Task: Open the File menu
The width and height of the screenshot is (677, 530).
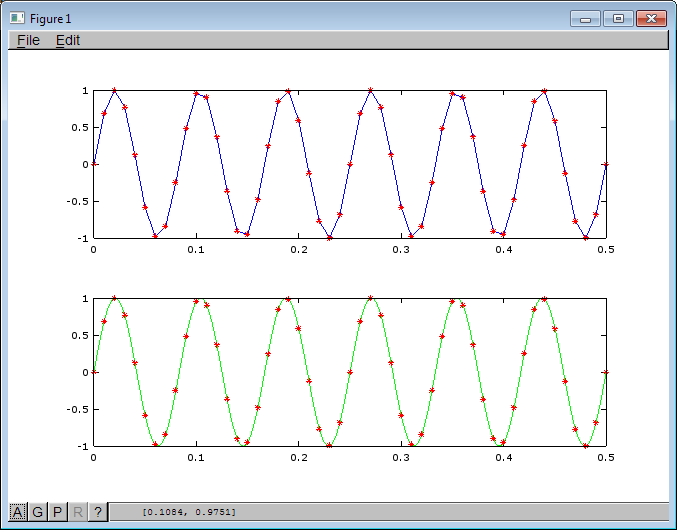Action: pyautogui.click(x=29, y=40)
